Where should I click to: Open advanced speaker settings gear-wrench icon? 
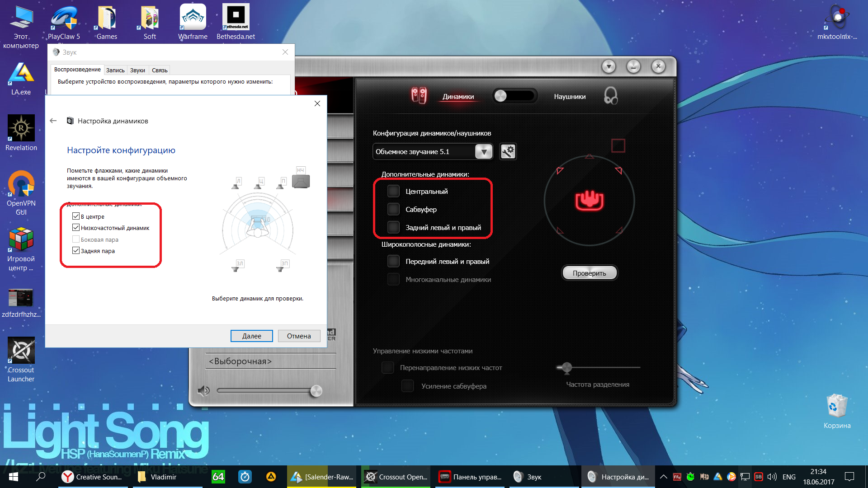pos(508,151)
